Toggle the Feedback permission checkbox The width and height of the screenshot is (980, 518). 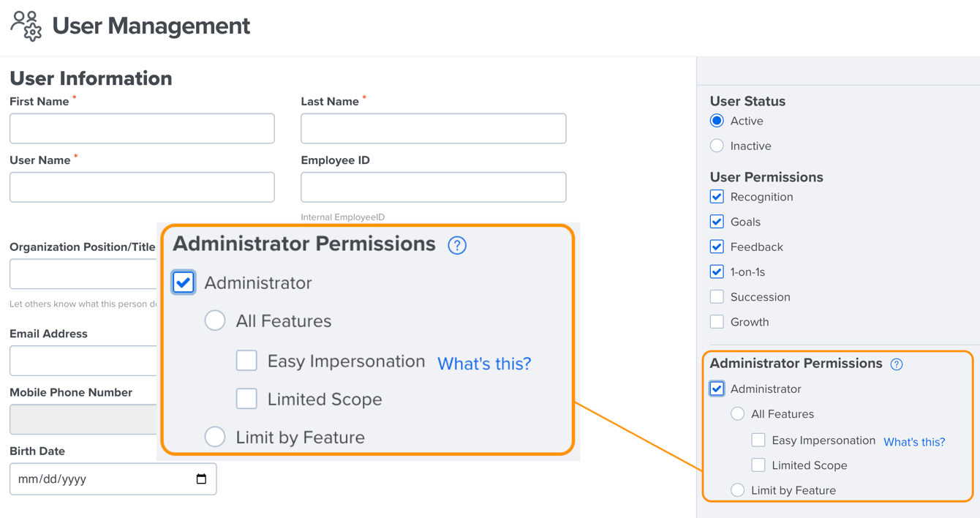(x=717, y=247)
